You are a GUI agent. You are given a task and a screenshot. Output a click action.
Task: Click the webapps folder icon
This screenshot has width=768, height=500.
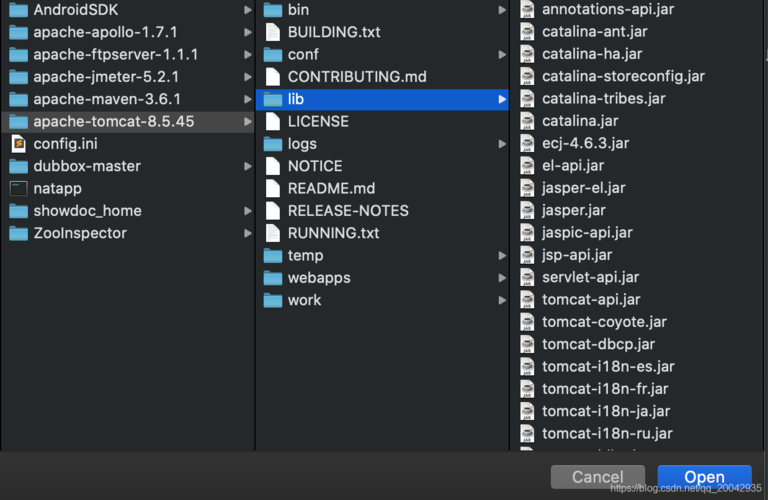point(273,278)
